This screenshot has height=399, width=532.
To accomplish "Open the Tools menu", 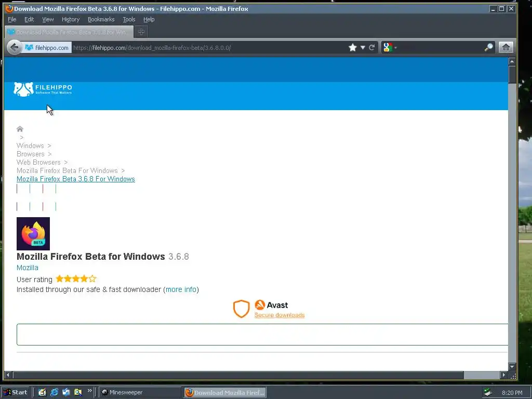I will 129,19.
